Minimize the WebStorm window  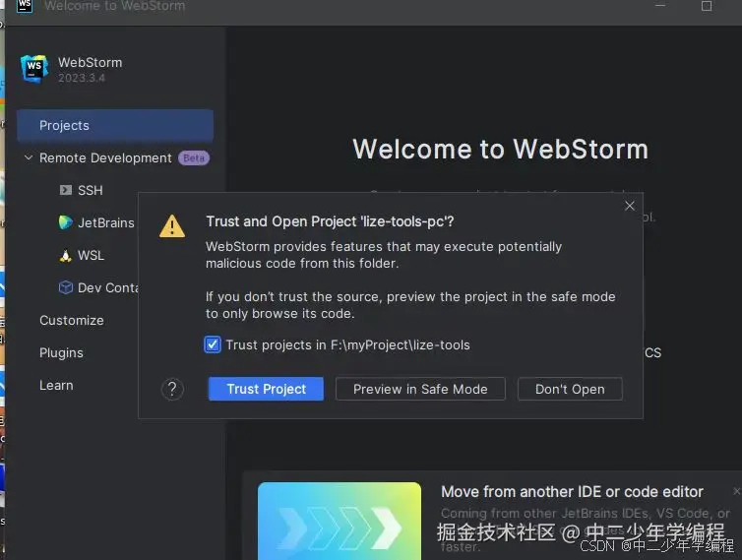(660, 6)
